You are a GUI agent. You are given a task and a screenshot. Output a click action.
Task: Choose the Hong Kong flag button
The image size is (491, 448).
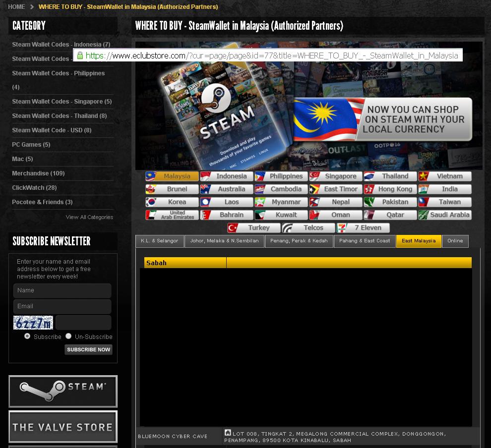[390, 189]
